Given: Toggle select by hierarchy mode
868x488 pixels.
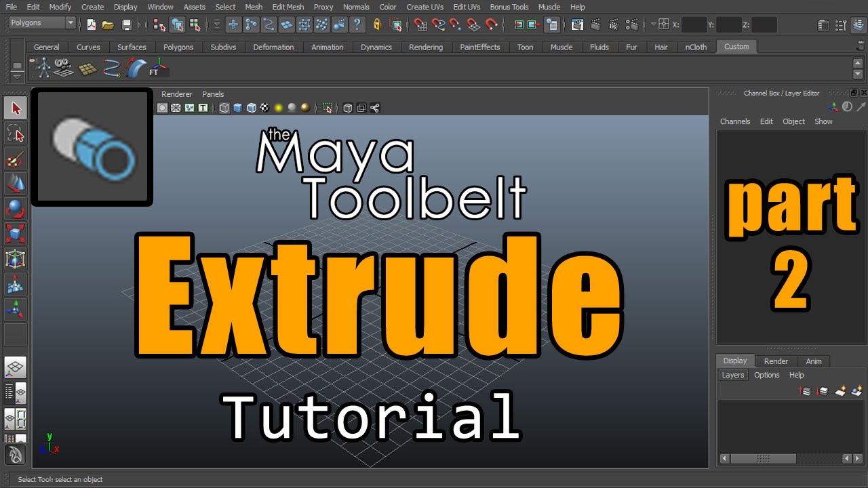Looking at the screenshot, I should [159, 24].
